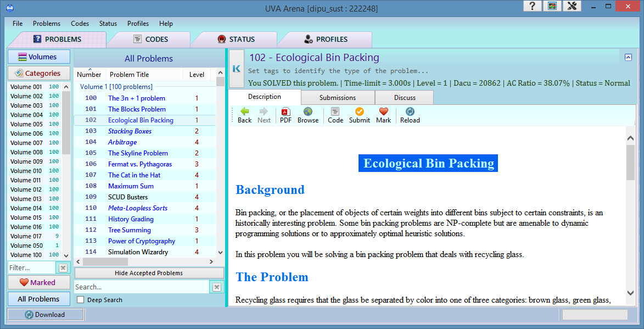Open the File menu
This screenshot has height=329, width=644.
coord(18,24)
